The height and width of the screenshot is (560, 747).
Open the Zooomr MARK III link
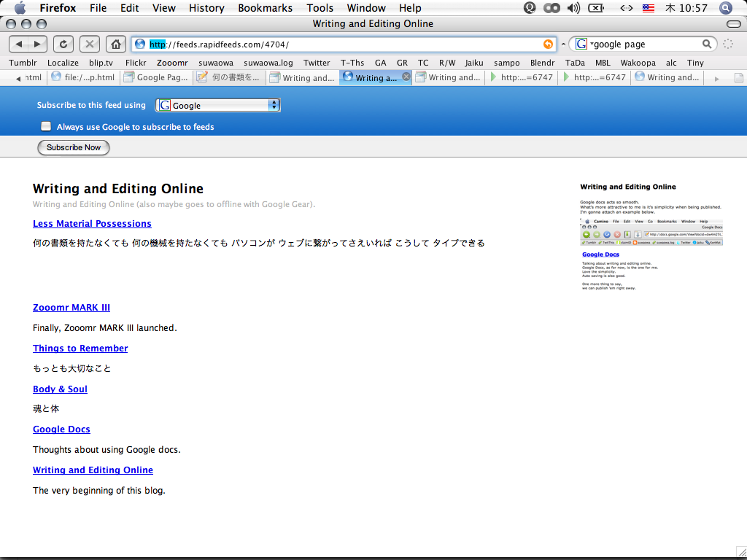pos(71,307)
